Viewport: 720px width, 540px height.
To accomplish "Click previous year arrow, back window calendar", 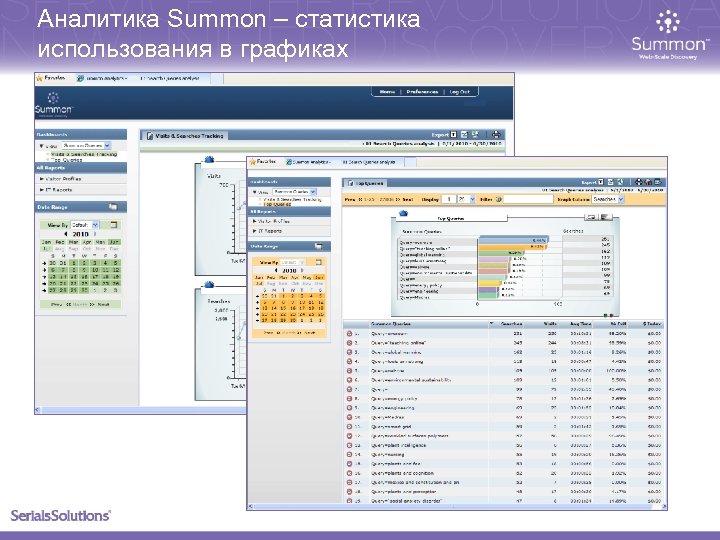I will pyautogui.click(x=66, y=234).
